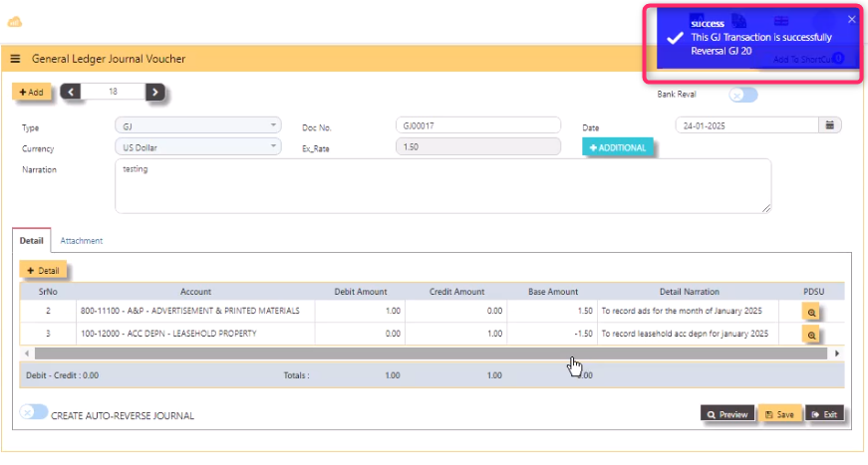This screenshot has height=465, width=868.
Task: Switch to the Attachment tab
Action: point(81,241)
